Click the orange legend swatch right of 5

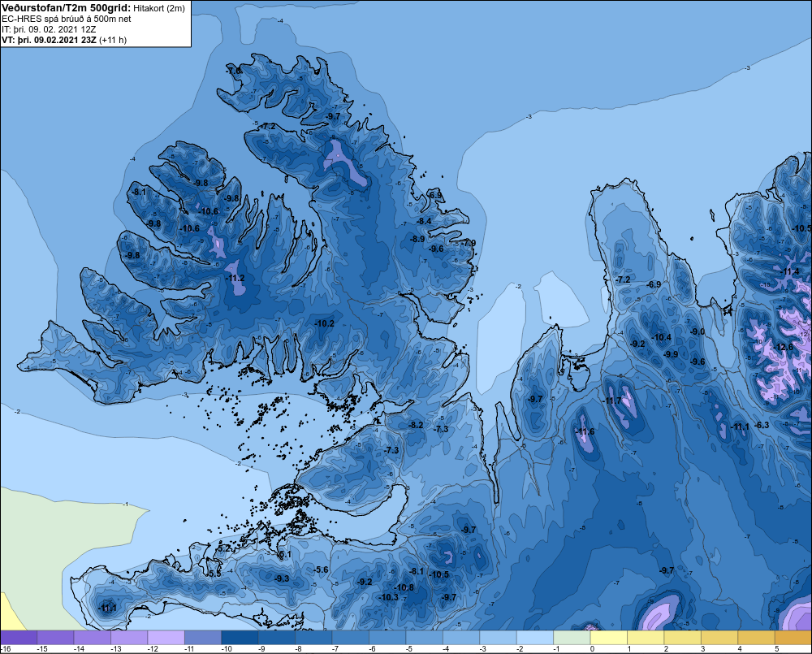click(793, 638)
